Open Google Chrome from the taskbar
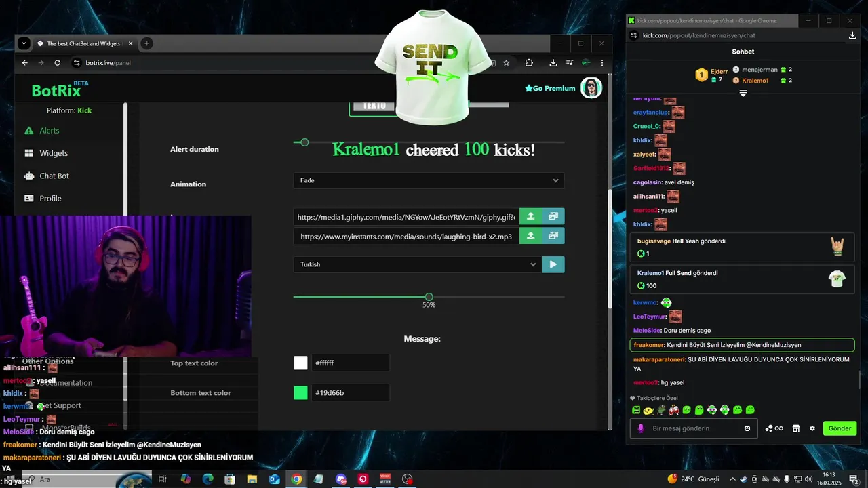The height and width of the screenshot is (488, 868). (296, 479)
